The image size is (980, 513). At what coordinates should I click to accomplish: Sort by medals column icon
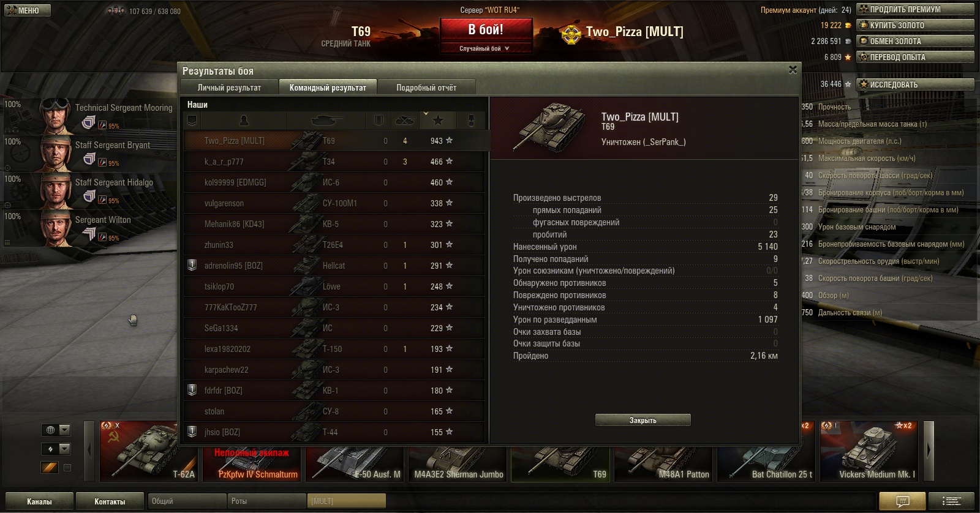click(x=471, y=121)
